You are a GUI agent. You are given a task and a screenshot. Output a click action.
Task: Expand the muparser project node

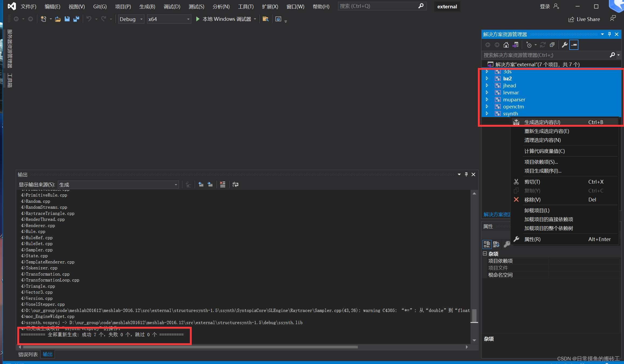tap(487, 99)
